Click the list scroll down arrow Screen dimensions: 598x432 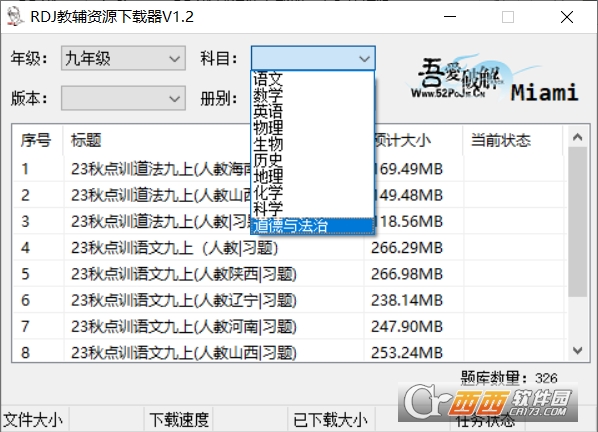click(577, 351)
